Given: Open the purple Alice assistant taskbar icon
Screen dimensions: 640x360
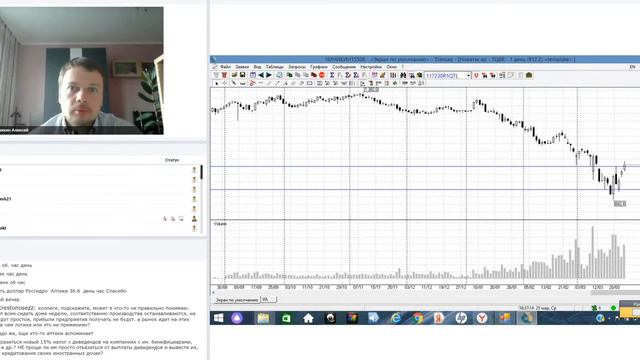Looking at the screenshot, I should coord(237,318).
